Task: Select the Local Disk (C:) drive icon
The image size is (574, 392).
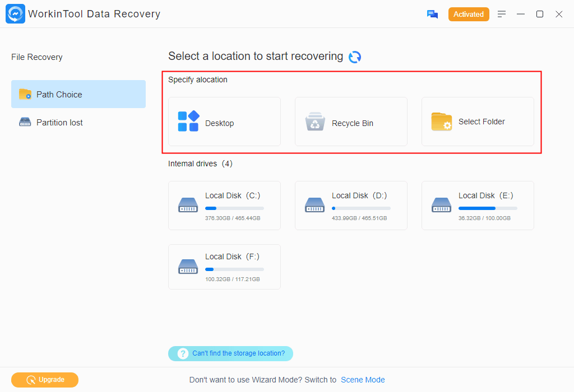Action: (188, 205)
